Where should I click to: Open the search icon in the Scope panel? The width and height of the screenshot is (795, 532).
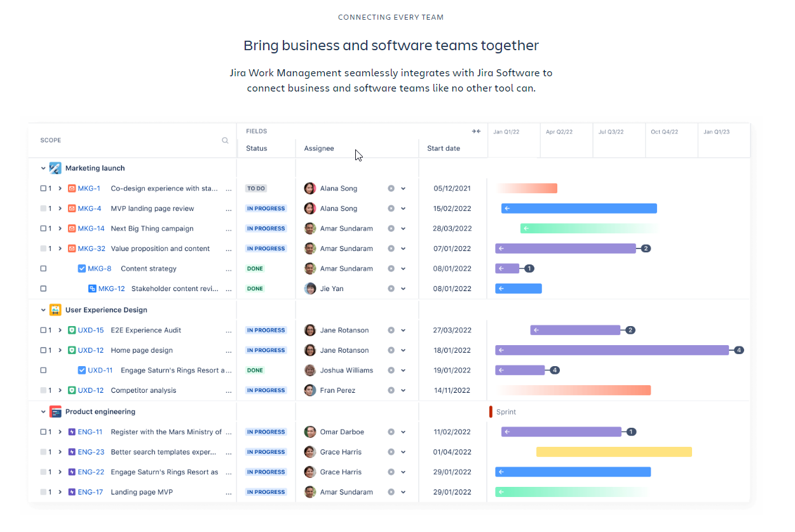point(225,140)
